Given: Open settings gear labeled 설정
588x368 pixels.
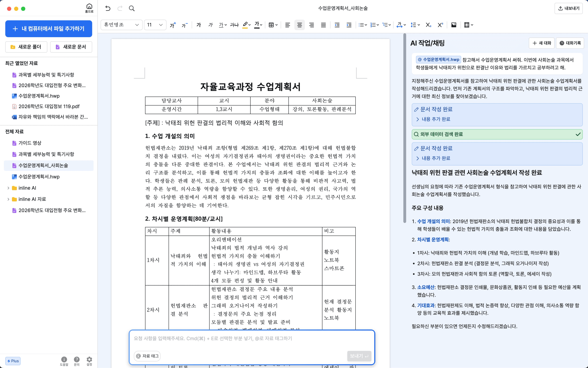Looking at the screenshot, I should (x=89, y=361).
